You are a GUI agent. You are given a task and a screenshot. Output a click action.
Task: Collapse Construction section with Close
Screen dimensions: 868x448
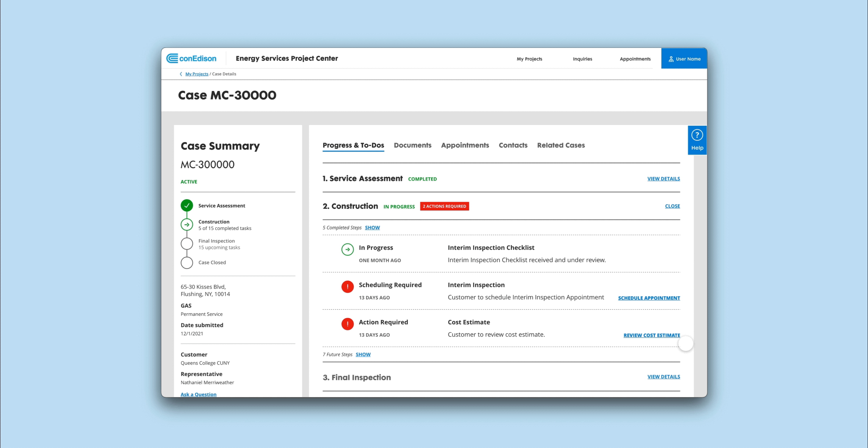click(672, 206)
